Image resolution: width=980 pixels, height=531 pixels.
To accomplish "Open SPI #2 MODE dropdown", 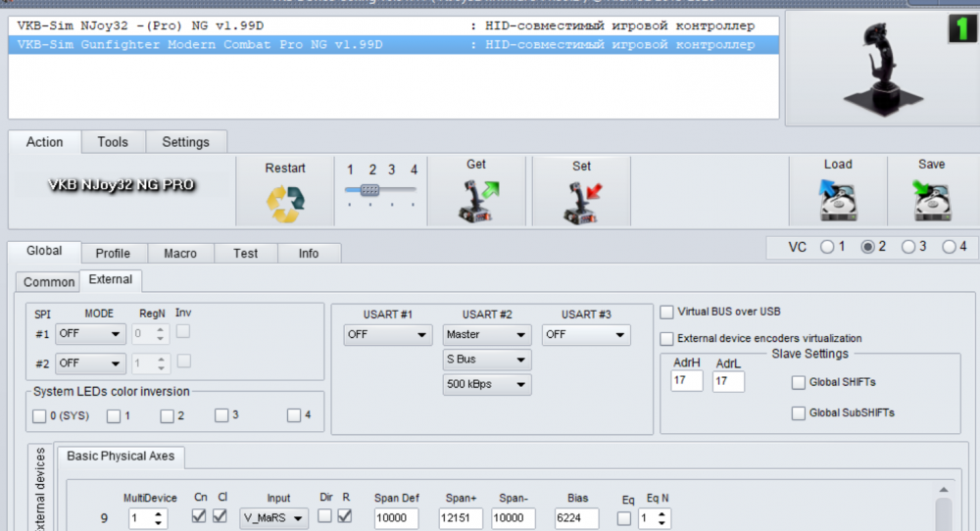I will (x=90, y=362).
